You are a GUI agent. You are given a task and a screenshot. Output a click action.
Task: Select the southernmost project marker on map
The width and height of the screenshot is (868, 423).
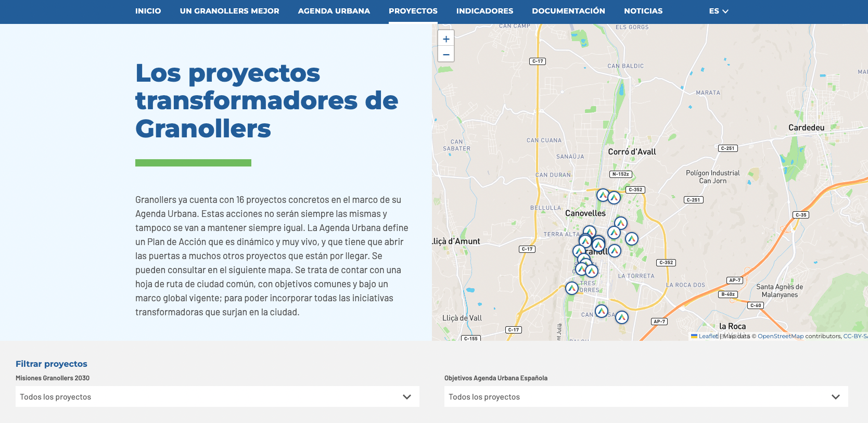(622, 317)
